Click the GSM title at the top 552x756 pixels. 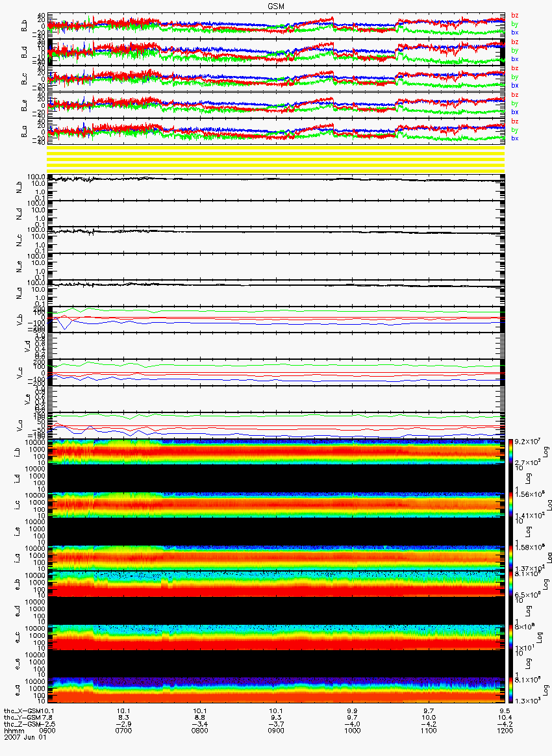coord(276,6)
